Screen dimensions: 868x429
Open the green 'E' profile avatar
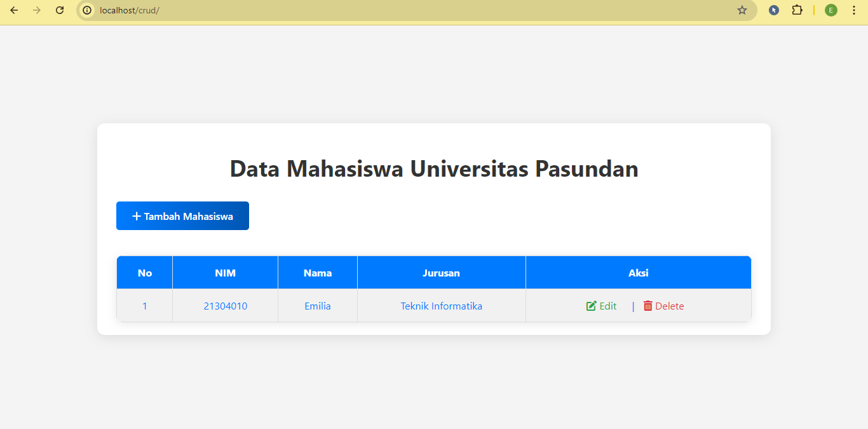831,10
